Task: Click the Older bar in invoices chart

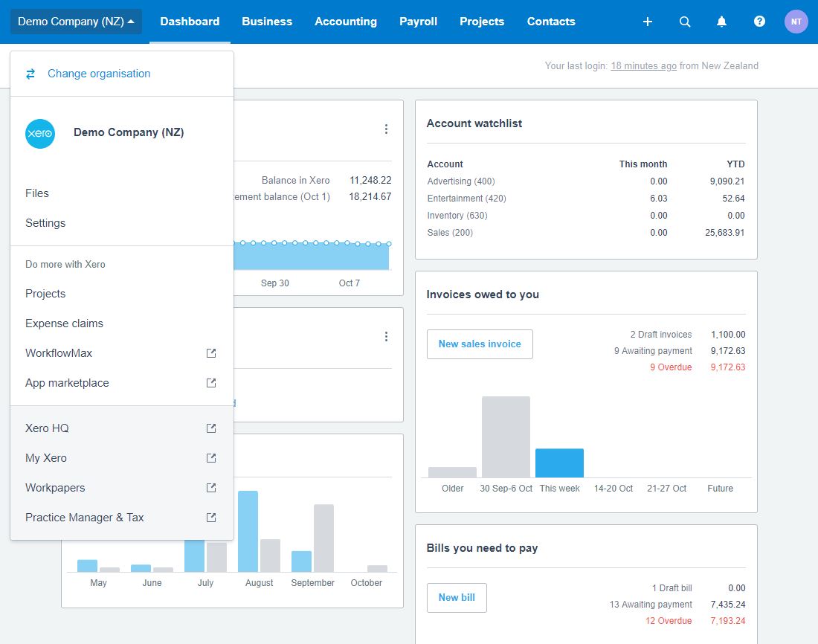Action: (452, 472)
